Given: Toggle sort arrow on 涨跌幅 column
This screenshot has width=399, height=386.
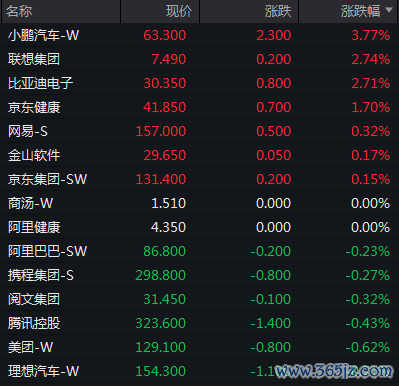Looking at the screenshot, I should coord(389,10).
